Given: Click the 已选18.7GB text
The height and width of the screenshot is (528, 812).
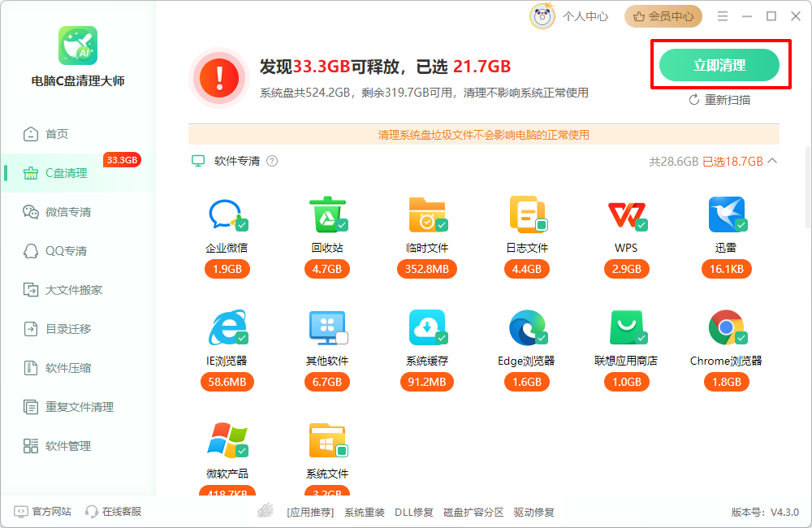Looking at the screenshot, I should pyautogui.click(x=732, y=161).
